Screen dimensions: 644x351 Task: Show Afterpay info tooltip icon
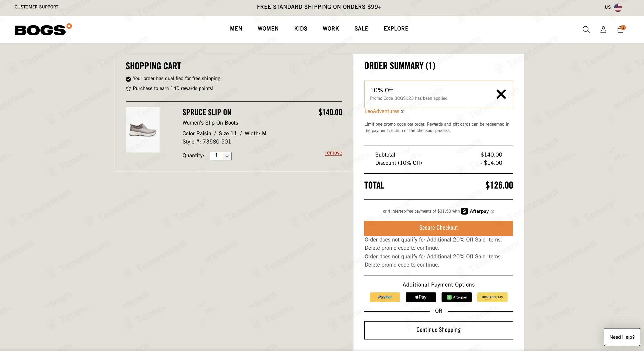click(x=492, y=212)
